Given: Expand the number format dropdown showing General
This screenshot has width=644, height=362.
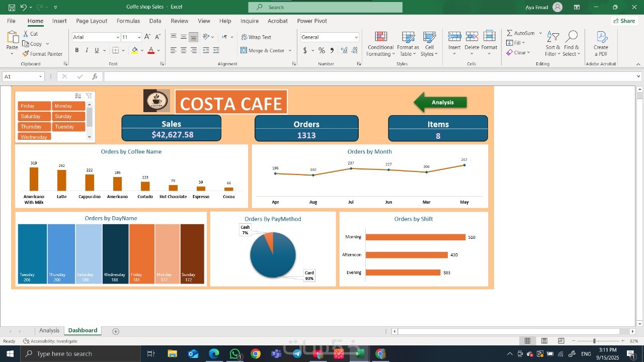Looking at the screenshot, I should click(356, 37).
